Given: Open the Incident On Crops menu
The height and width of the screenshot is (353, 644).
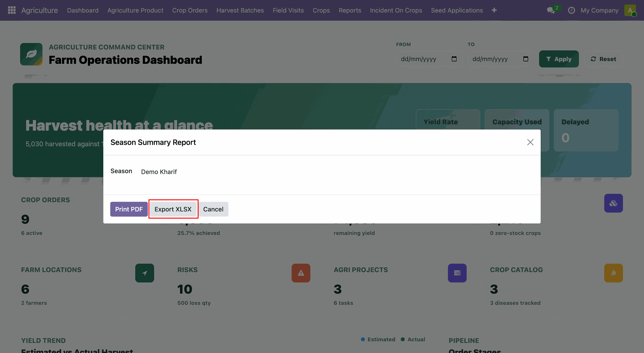Looking at the screenshot, I should (x=396, y=10).
